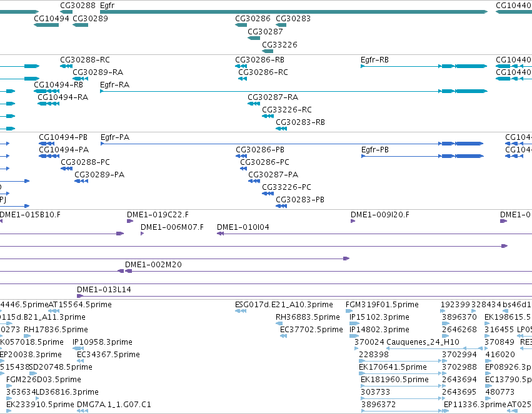Open the EK170641.5prime EST label
Image resolution: width=532 pixels, height=414 pixels.
click(x=393, y=367)
